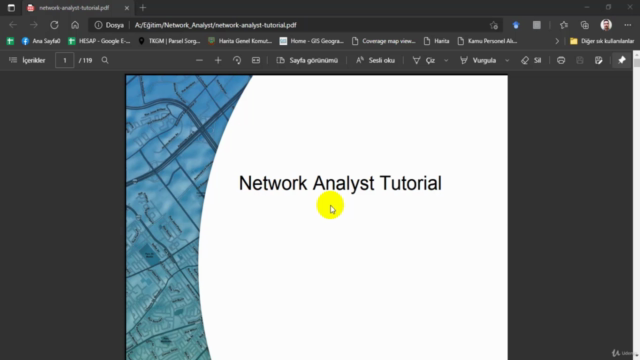The height and width of the screenshot is (360, 640).
Task: Open browser settings and more menu
Action: [628, 25]
